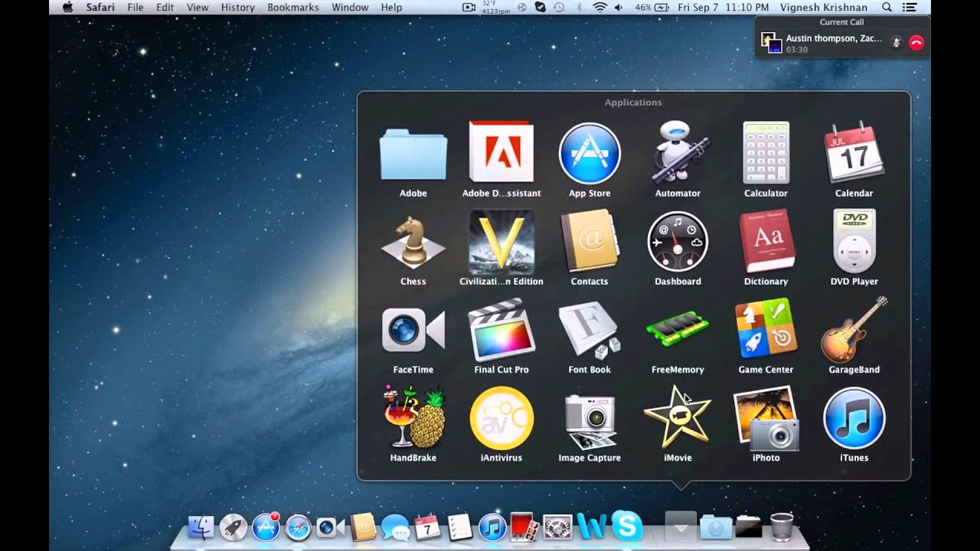Open the Downloads folder stack in Dock
This screenshot has width=980, height=551.
[x=716, y=527]
